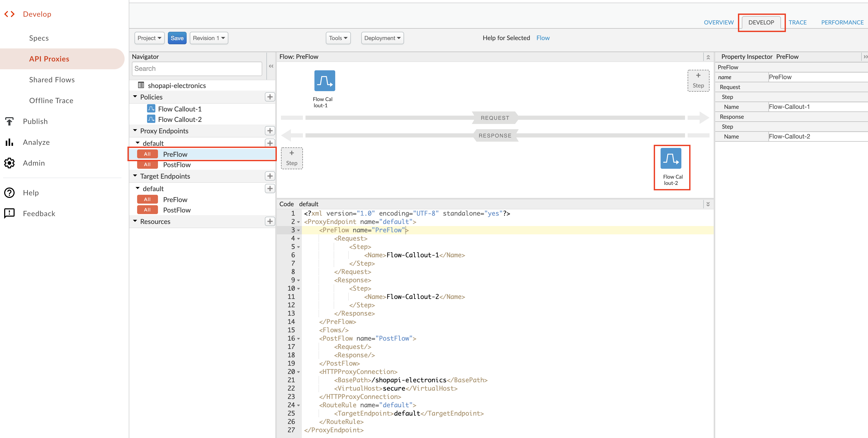Collapse the Code pane with down chevrons

click(x=708, y=204)
